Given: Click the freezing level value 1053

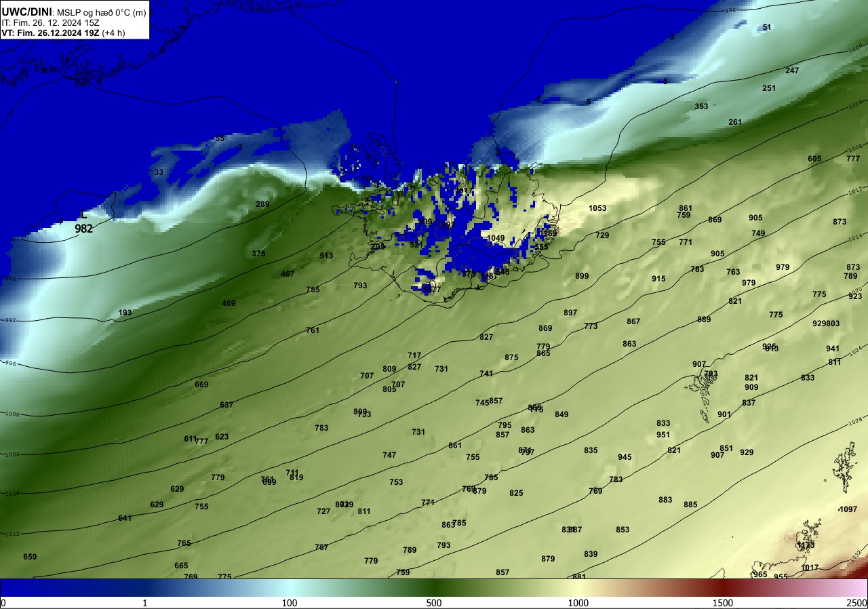Looking at the screenshot, I should pyautogui.click(x=597, y=208).
